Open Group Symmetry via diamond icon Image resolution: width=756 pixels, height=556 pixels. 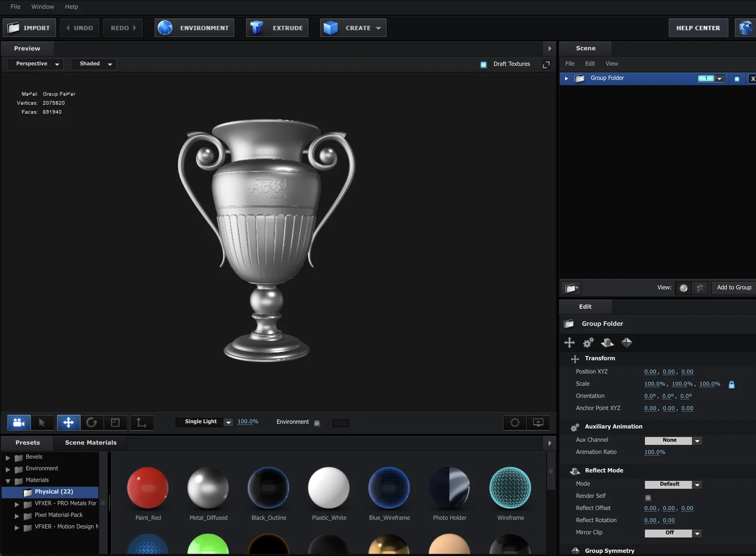626,342
